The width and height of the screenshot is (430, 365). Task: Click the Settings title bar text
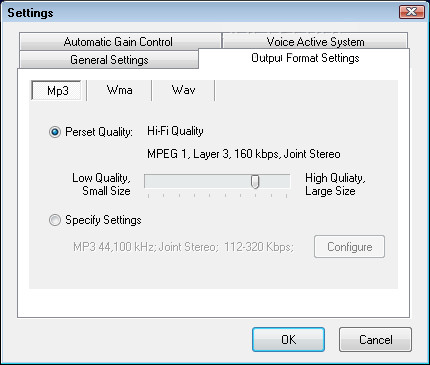coord(30,13)
